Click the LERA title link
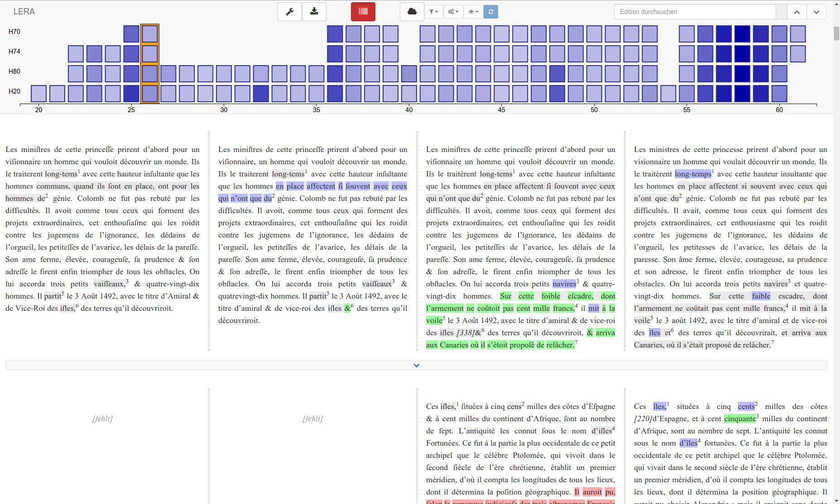The image size is (840, 504). click(24, 12)
